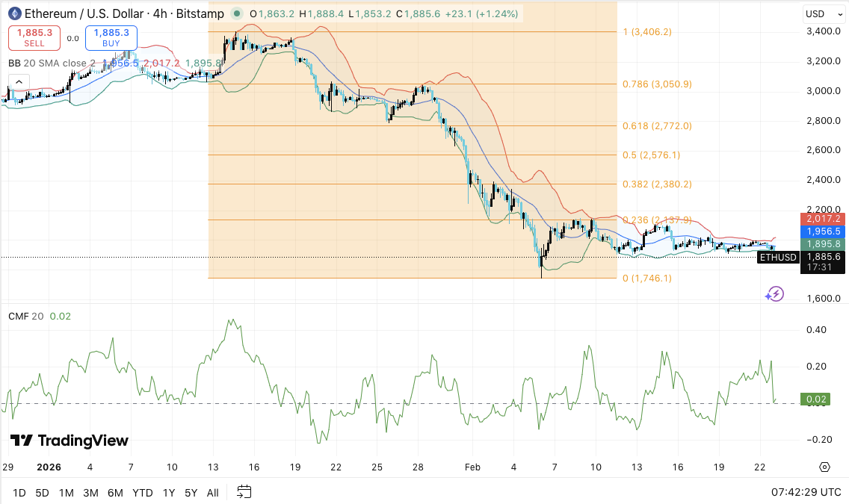Click the TradingView logo
849x504 pixels.
tap(69, 441)
